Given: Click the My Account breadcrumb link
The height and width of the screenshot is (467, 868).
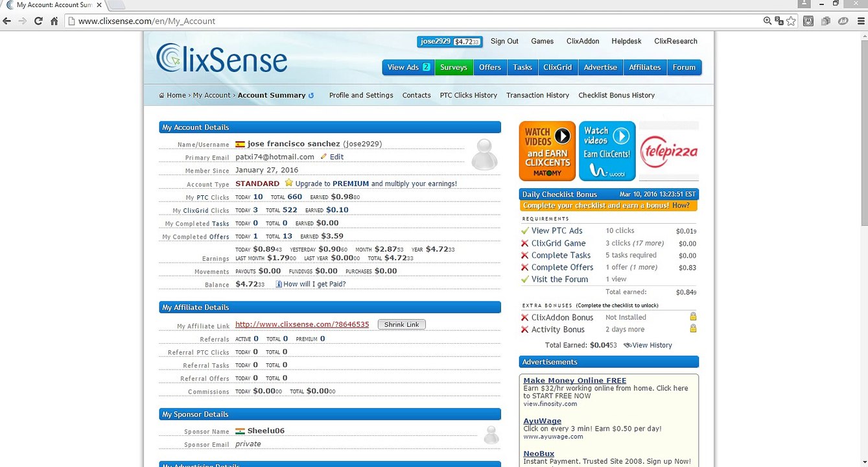Looking at the screenshot, I should [x=212, y=95].
